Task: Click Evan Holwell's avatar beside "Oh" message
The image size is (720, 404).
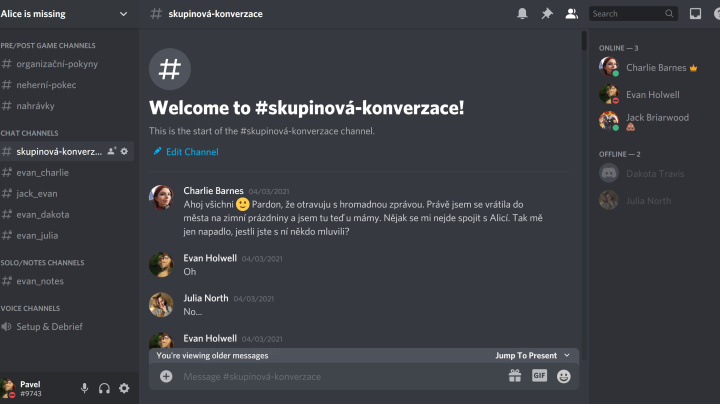Action: click(161, 264)
